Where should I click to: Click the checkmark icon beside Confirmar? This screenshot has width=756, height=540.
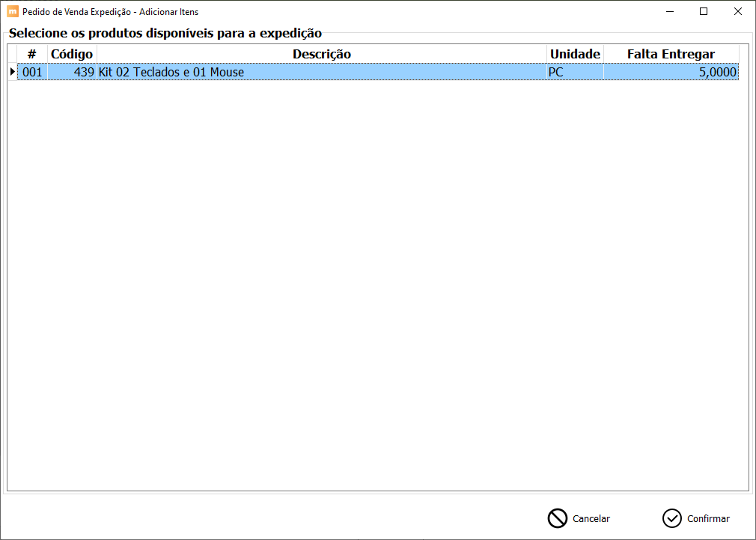pyautogui.click(x=671, y=518)
